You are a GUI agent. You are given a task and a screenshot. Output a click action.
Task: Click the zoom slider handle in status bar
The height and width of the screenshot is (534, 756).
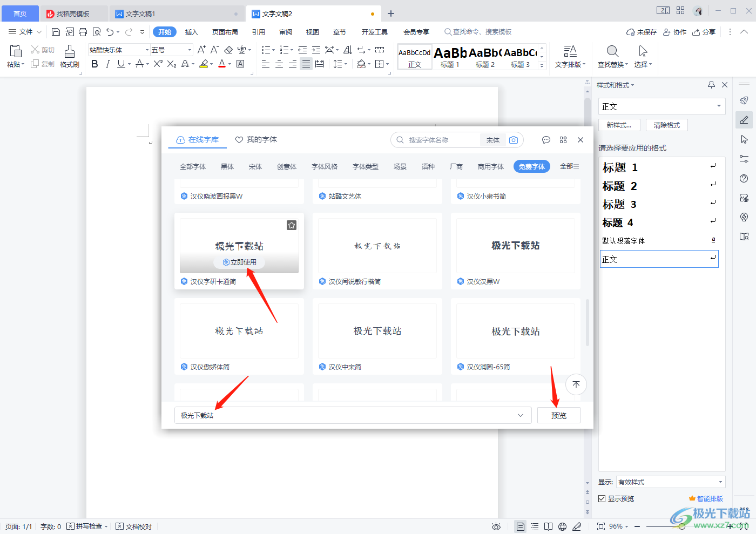(682, 526)
